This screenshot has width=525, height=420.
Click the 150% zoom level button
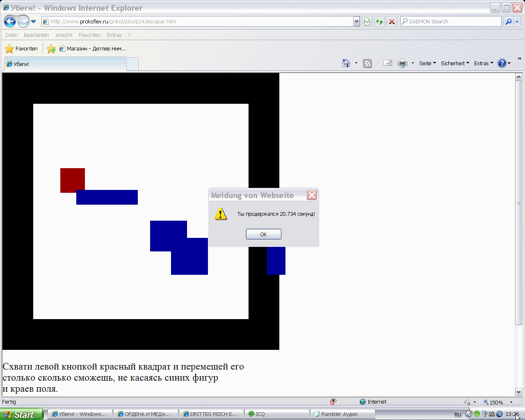pos(493,402)
